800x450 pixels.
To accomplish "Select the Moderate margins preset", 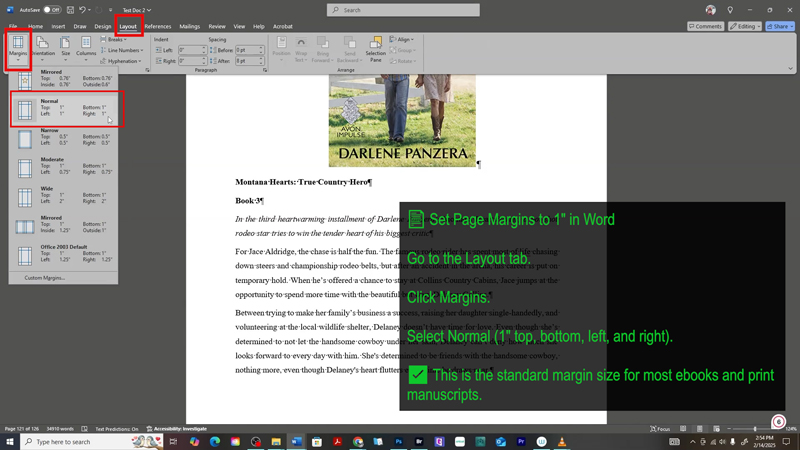I will click(x=64, y=167).
